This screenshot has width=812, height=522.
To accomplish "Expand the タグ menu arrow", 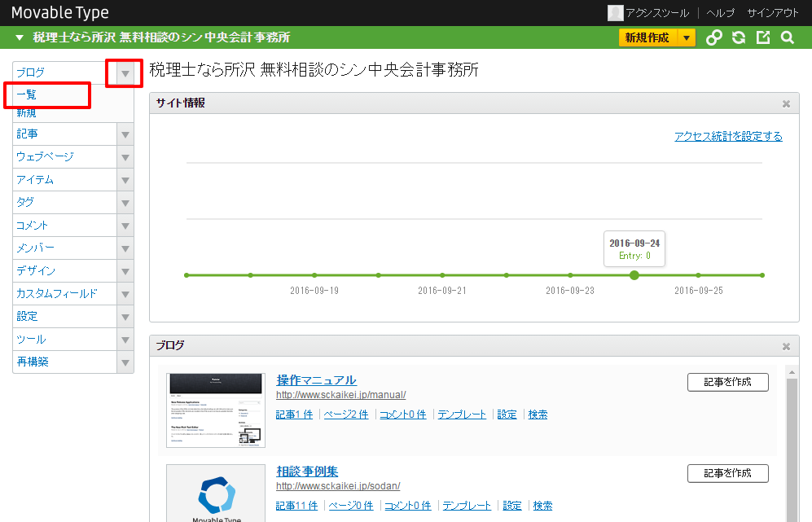I will pyautogui.click(x=125, y=203).
